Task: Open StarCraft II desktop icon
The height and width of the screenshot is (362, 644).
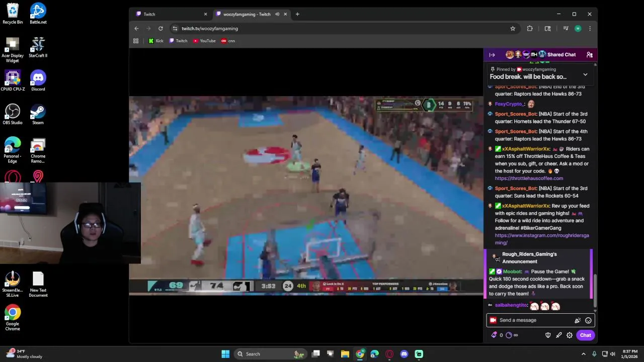Action: pos(38,47)
